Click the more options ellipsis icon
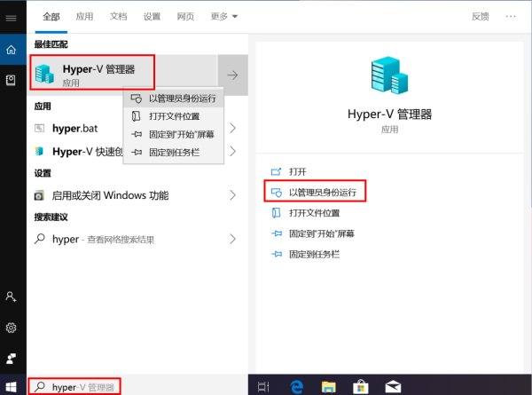 pyautogui.click(x=511, y=16)
